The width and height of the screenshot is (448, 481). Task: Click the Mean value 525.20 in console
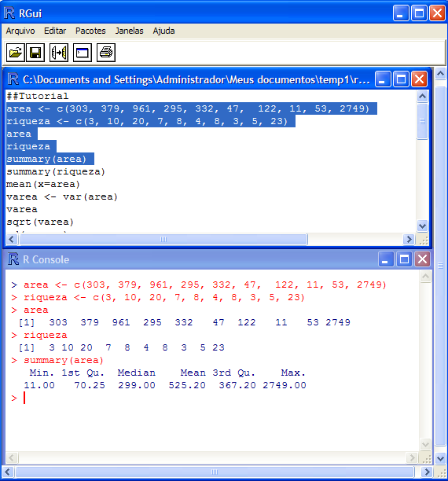pos(187,385)
